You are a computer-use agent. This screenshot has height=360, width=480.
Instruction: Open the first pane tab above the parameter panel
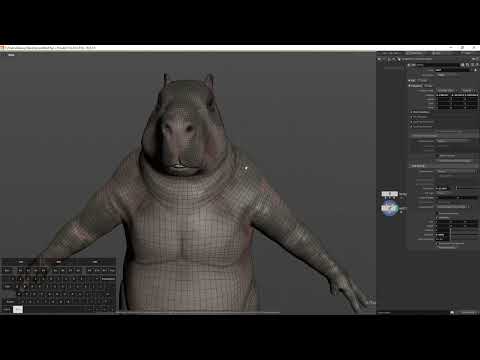390,53
